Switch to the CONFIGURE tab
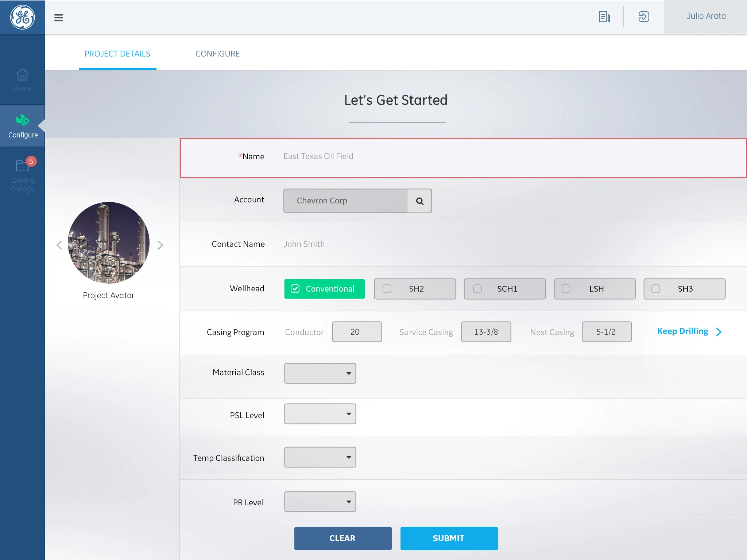747x560 pixels. (217, 54)
